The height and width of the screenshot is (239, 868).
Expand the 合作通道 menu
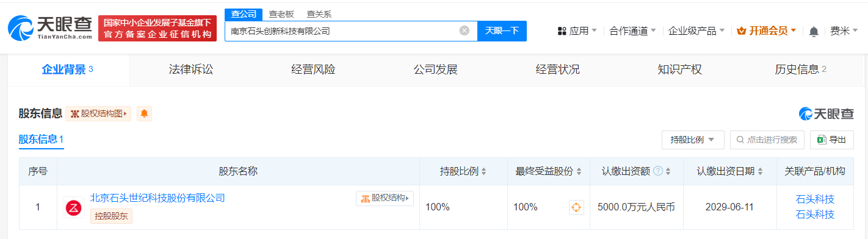(632, 31)
